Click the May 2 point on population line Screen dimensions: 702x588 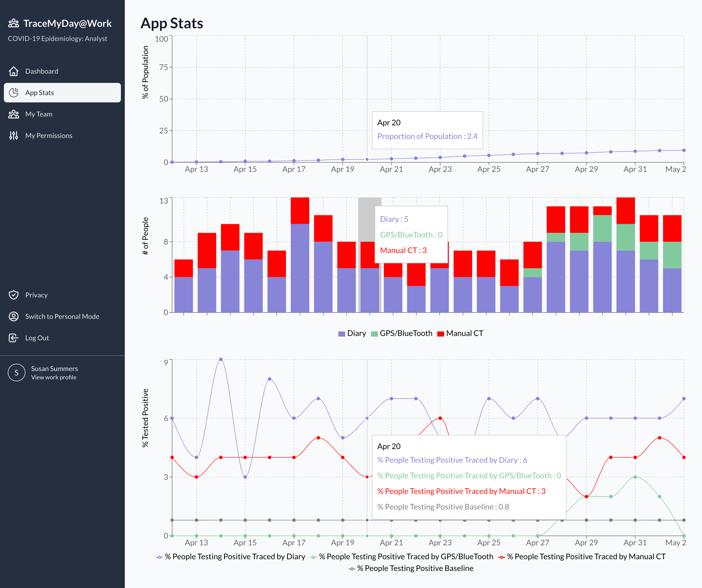[684, 150]
